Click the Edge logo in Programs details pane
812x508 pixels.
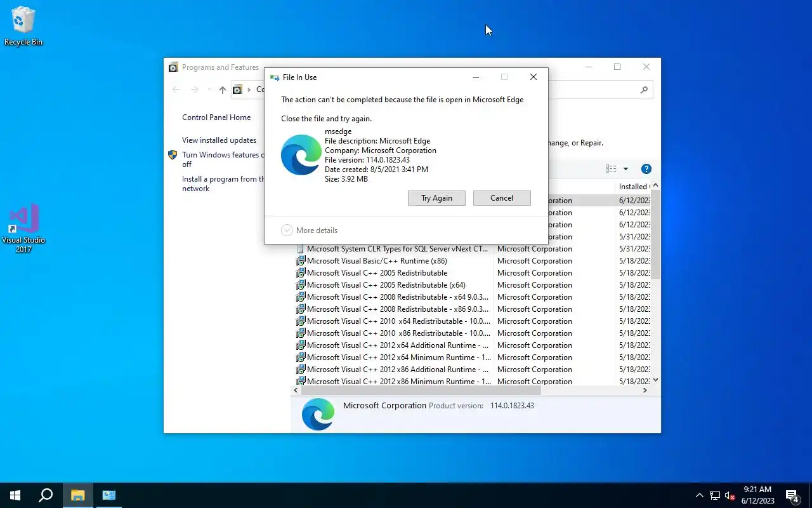point(318,414)
